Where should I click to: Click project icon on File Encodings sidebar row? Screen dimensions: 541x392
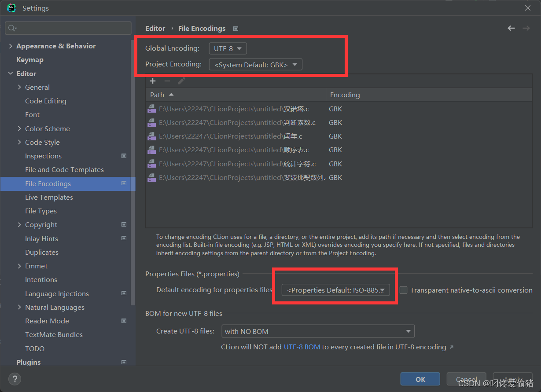point(124,183)
